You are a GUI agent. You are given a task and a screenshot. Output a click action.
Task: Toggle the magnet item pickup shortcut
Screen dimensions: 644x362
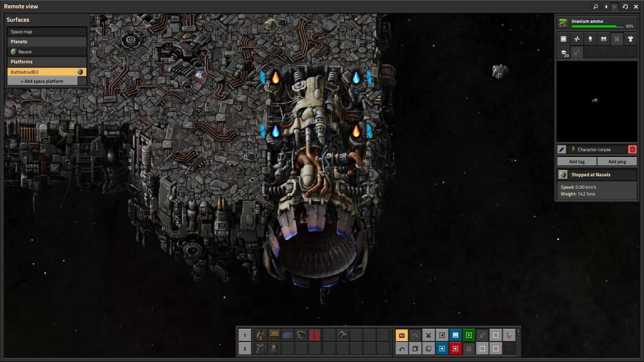tap(509, 335)
